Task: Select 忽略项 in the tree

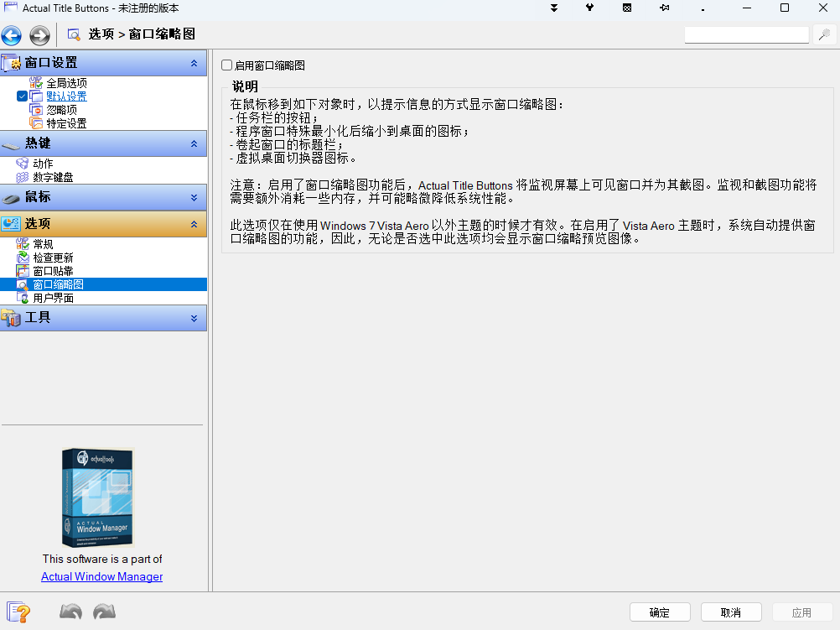Action: coord(61,109)
